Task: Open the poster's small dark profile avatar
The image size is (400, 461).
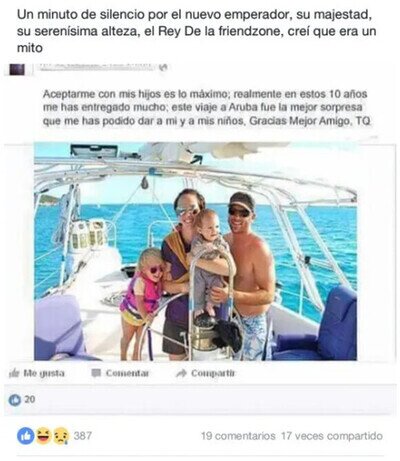Action: point(17,69)
